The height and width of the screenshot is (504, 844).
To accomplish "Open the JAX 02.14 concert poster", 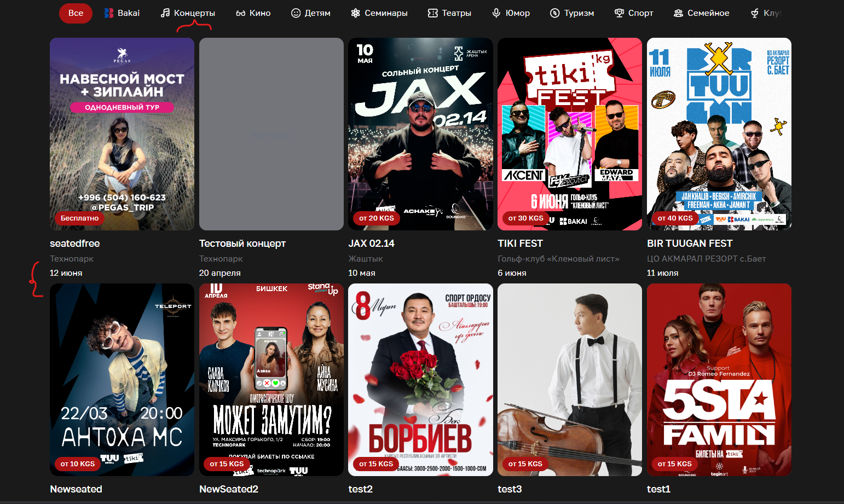I will [x=420, y=134].
